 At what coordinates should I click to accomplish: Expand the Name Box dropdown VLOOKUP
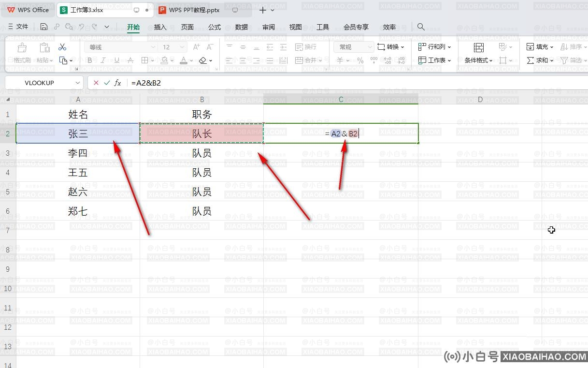tap(78, 83)
